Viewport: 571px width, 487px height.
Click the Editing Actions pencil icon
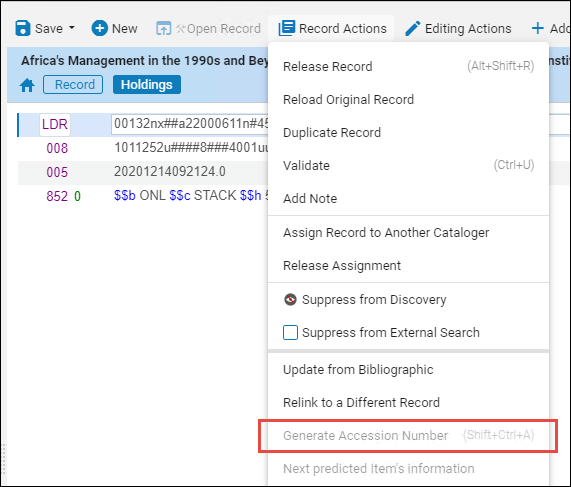[x=413, y=28]
